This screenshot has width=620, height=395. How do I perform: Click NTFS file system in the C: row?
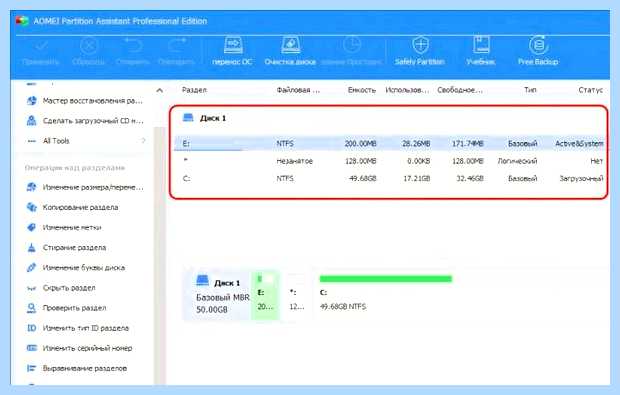point(285,179)
